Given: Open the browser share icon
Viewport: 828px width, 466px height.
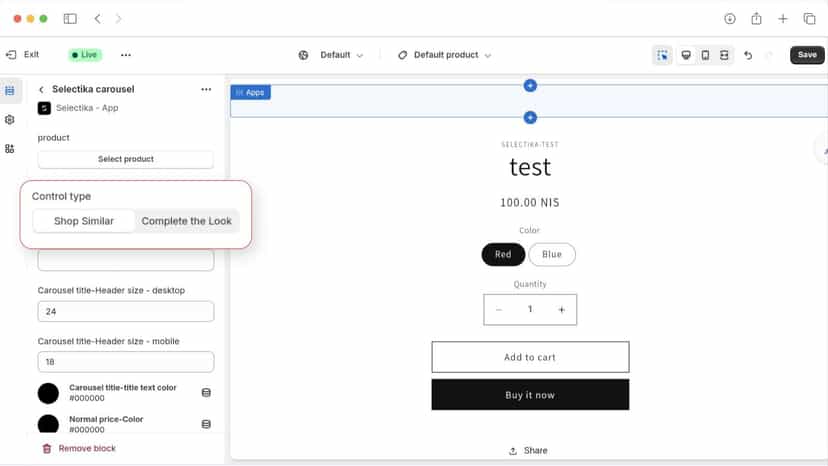Looking at the screenshot, I should click(x=756, y=18).
